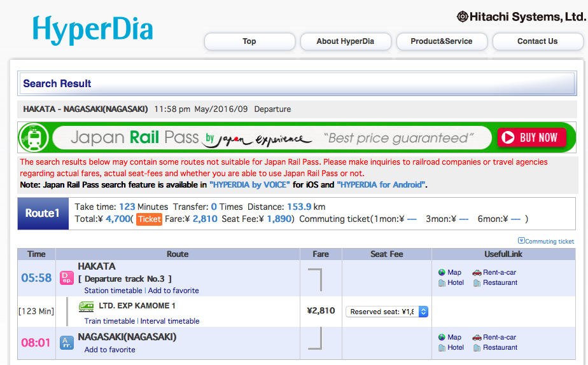Click the Hitachi Systems logo
588x365 pixels.
click(x=521, y=17)
